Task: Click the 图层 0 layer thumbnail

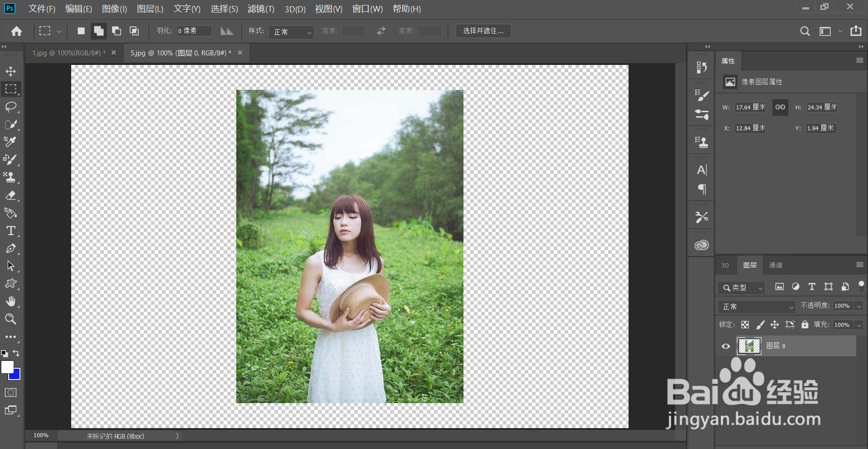Action: (749, 346)
